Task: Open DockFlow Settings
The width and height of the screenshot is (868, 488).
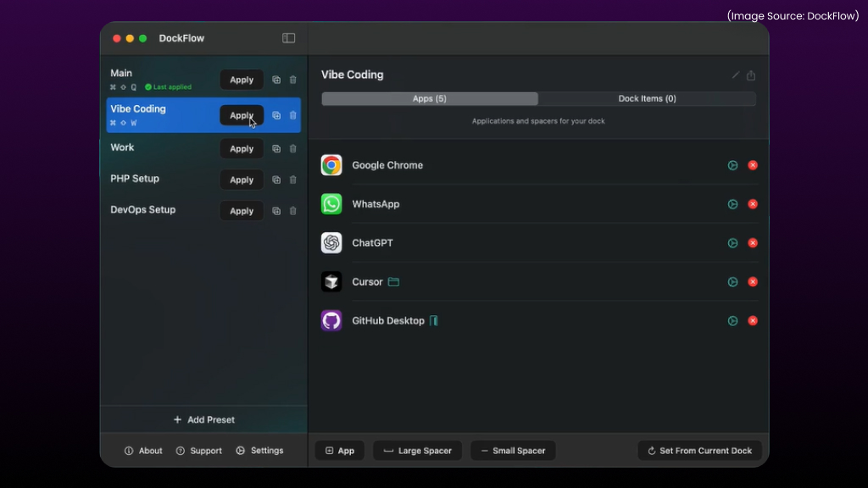Action: pyautogui.click(x=259, y=451)
